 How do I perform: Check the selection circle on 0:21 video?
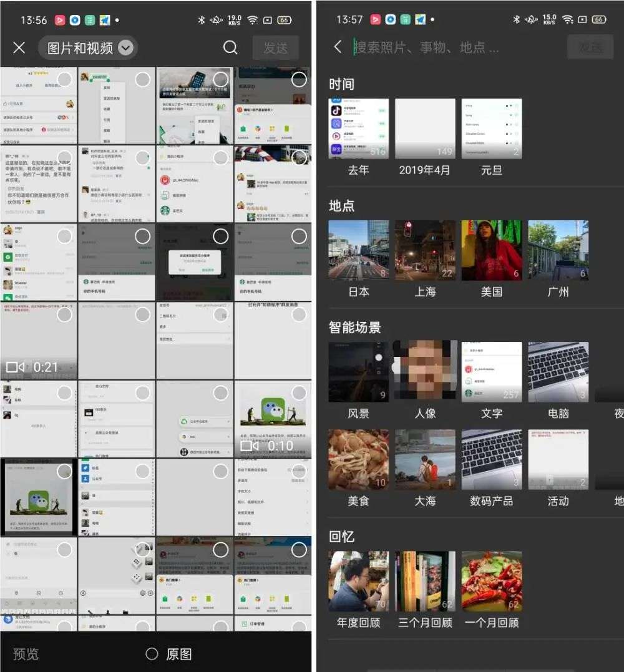(64, 314)
